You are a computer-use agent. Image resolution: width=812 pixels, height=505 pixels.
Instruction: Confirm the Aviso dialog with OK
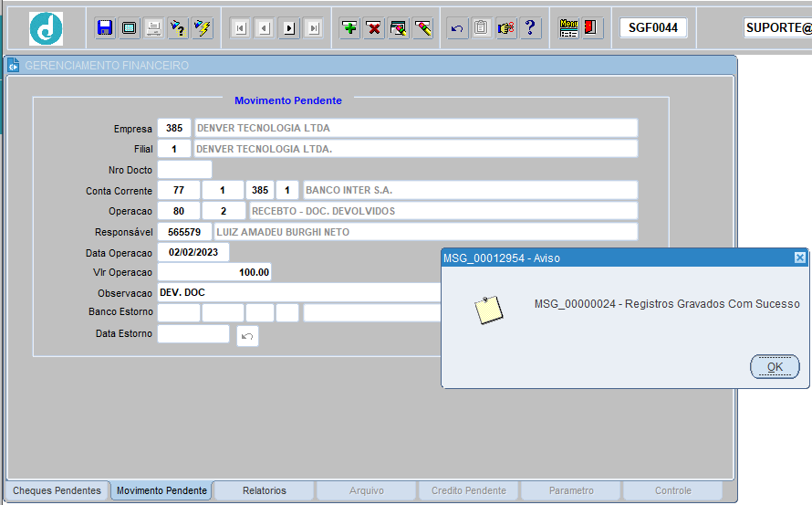coord(775,366)
